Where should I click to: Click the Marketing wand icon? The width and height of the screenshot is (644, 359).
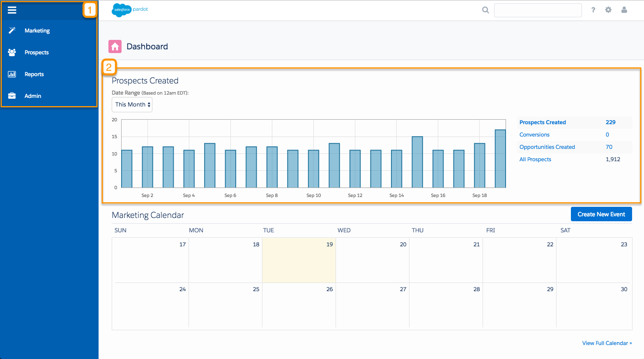12,30
